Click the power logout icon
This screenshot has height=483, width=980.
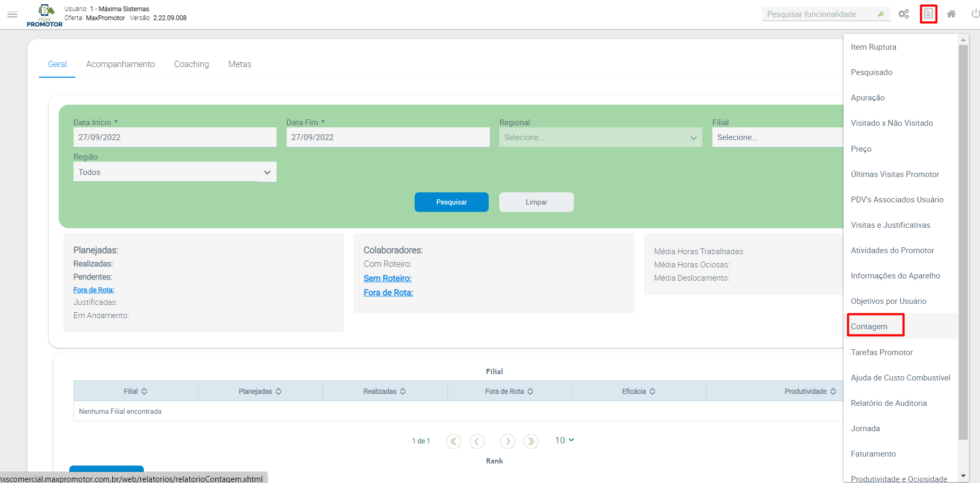(975, 14)
